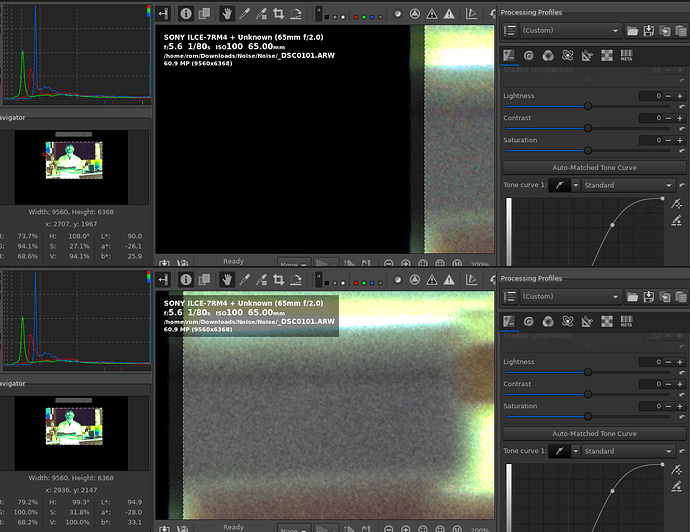690x532 pixels.
Task: Open processing profile dropdown in top window
Action: tap(570, 30)
